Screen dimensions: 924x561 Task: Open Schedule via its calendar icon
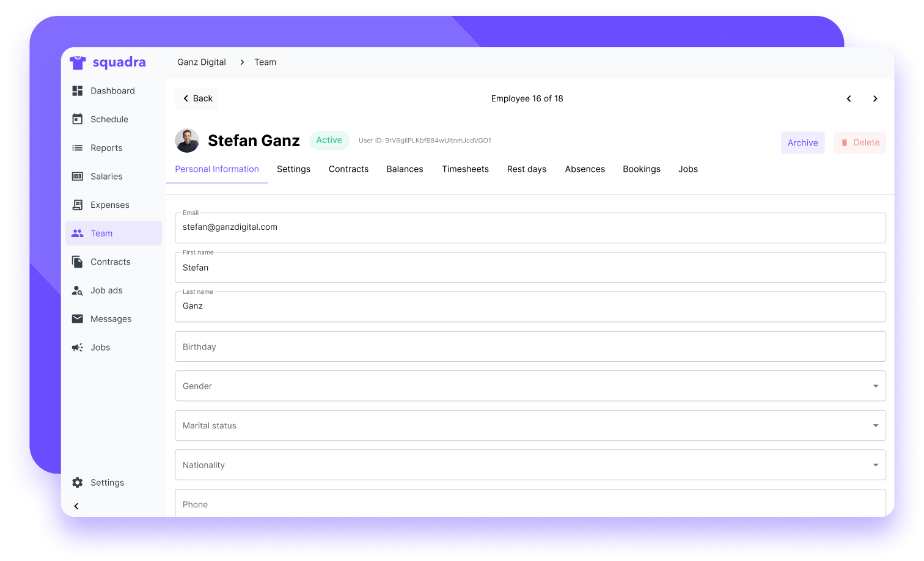pos(78,119)
